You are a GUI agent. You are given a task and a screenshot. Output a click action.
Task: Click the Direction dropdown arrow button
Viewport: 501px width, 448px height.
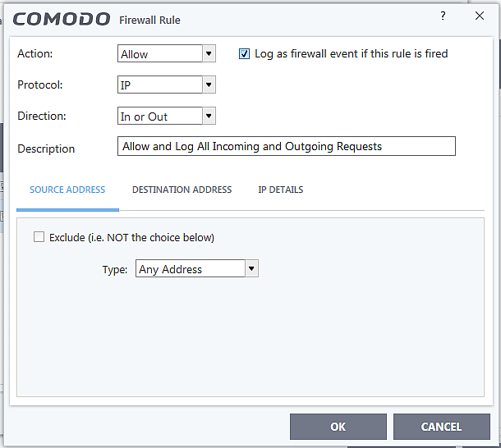209,117
